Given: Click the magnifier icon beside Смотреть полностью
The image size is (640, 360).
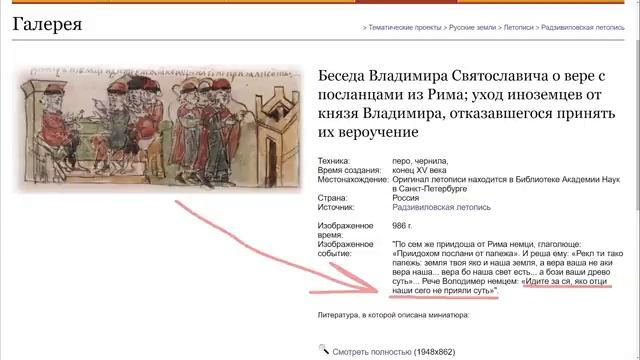Looking at the screenshot, I should click(324, 349).
